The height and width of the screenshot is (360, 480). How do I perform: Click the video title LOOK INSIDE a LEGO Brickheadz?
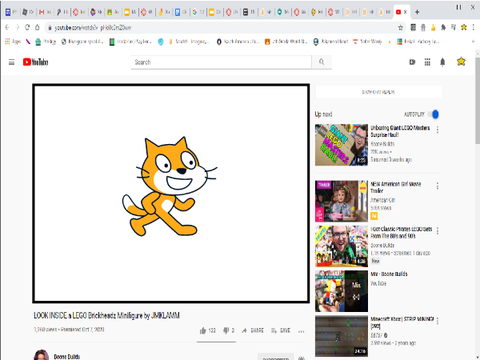[107, 315]
